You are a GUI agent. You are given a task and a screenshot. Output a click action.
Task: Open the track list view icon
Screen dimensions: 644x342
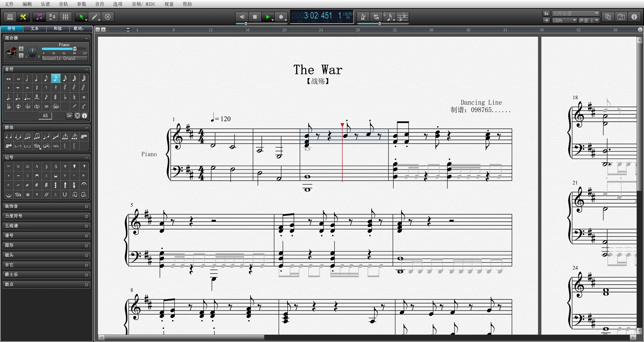pyautogui.click(x=52, y=17)
